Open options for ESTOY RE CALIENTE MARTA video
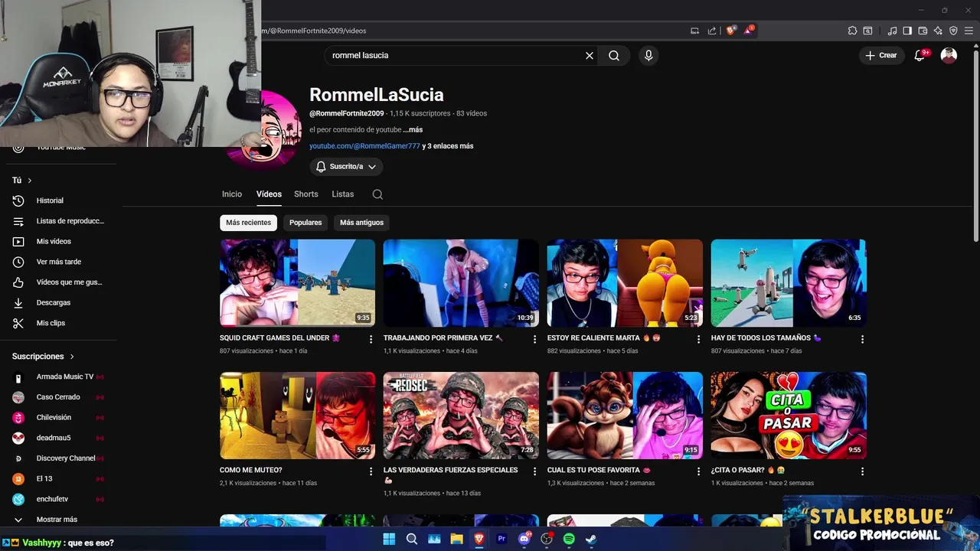Image resolution: width=980 pixels, height=551 pixels. coord(699,339)
